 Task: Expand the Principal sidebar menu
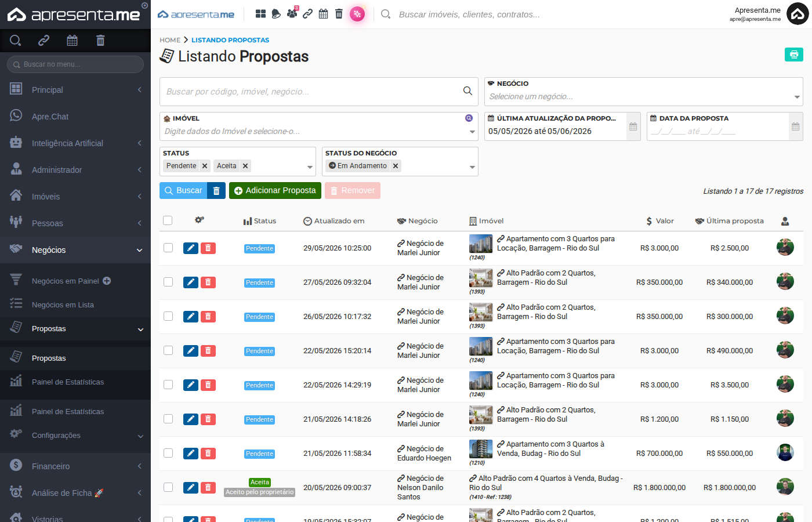(x=75, y=90)
